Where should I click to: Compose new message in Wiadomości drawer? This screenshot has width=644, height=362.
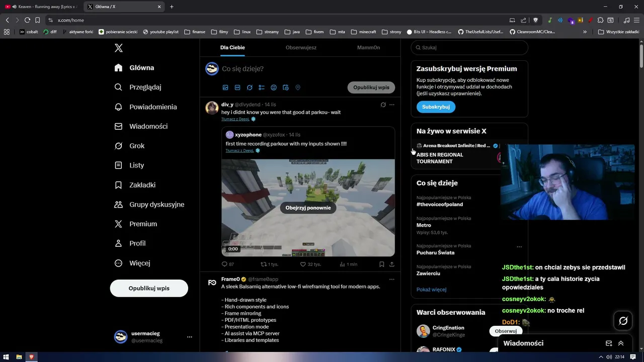(x=609, y=343)
